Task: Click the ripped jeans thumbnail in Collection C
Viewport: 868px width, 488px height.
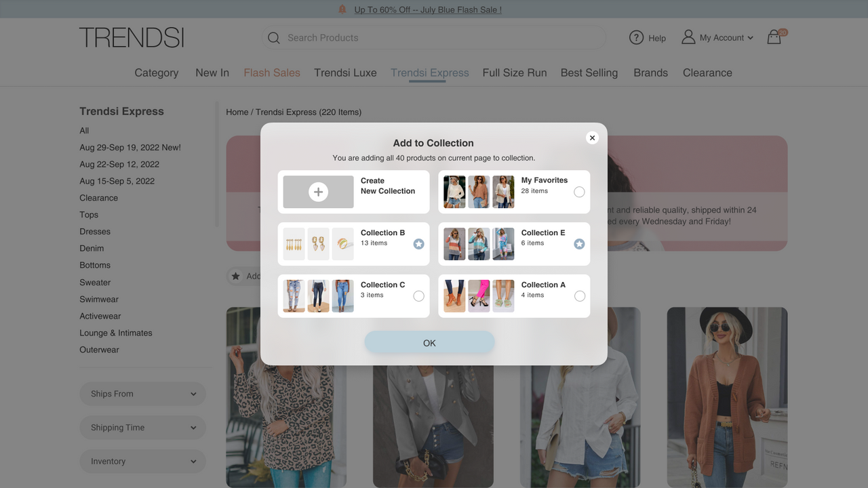Action: click(x=294, y=296)
